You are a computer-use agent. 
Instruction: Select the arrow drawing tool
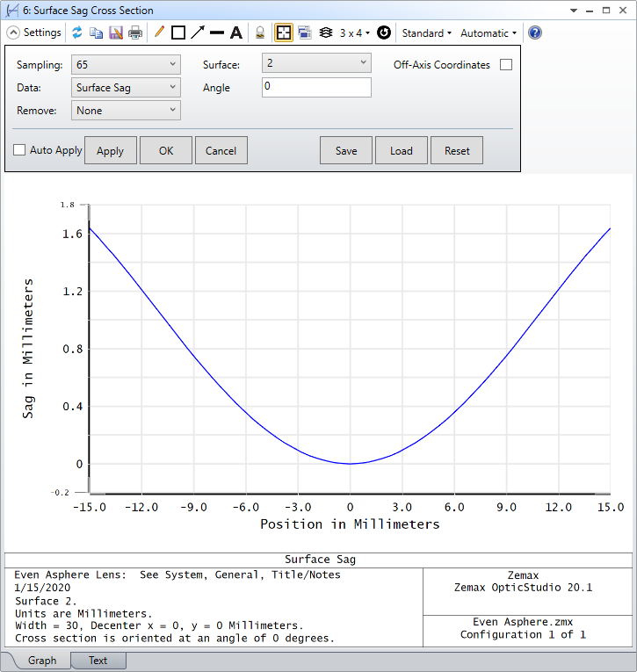[x=198, y=33]
